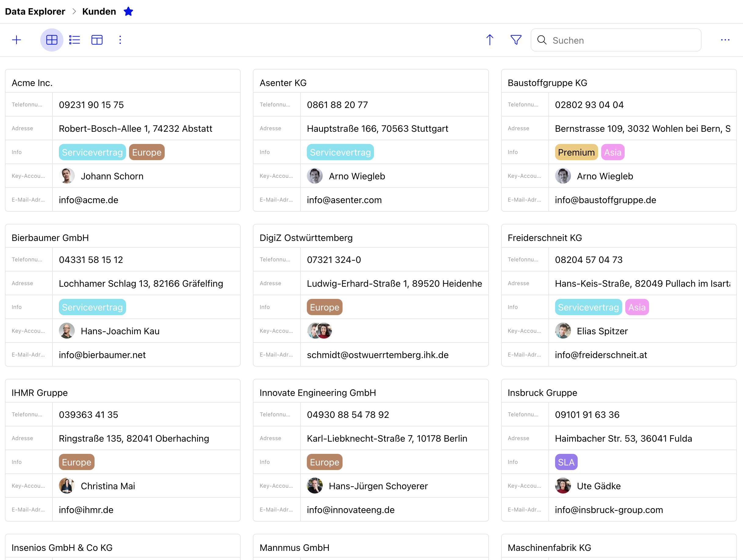Image resolution: width=743 pixels, height=560 pixels.
Task: Switch to the table layout view icon
Action: point(97,40)
